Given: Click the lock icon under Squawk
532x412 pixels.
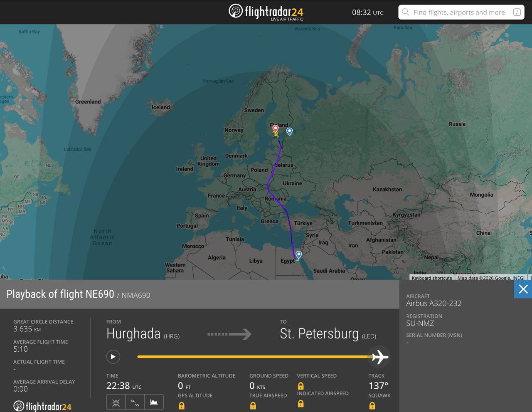Looking at the screenshot, I should pyautogui.click(x=372, y=405).
